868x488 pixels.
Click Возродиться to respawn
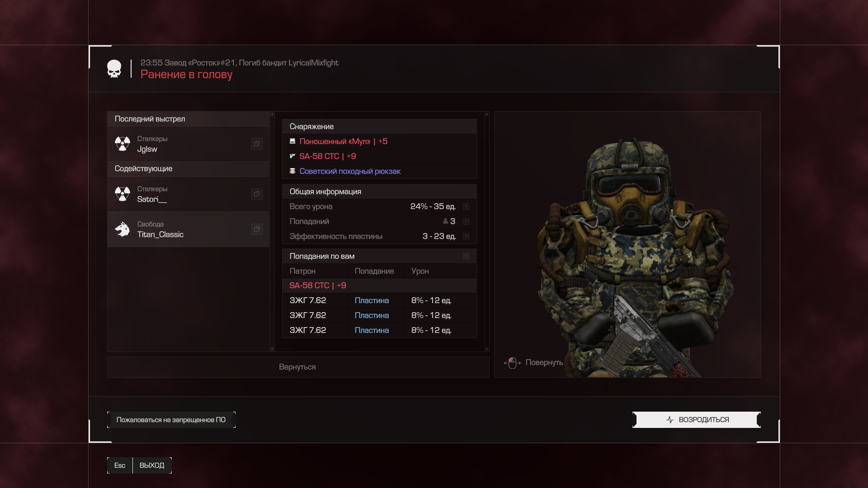(x=697, y=420)
